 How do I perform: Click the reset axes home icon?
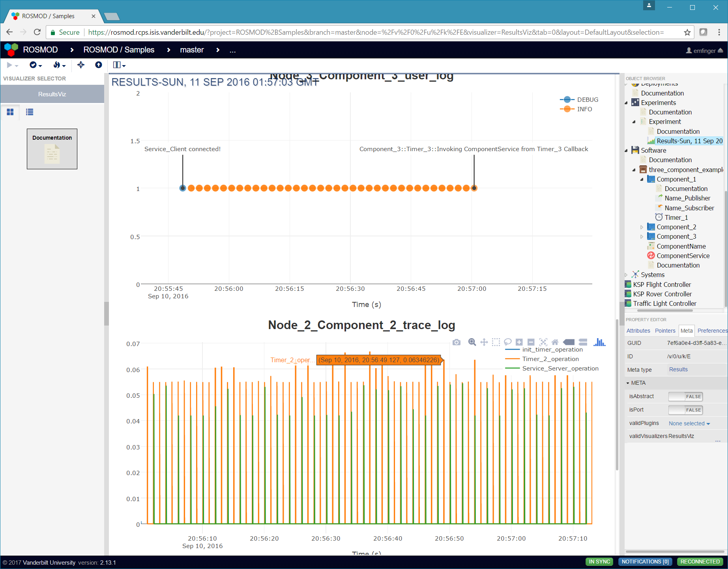coord(555,342)
